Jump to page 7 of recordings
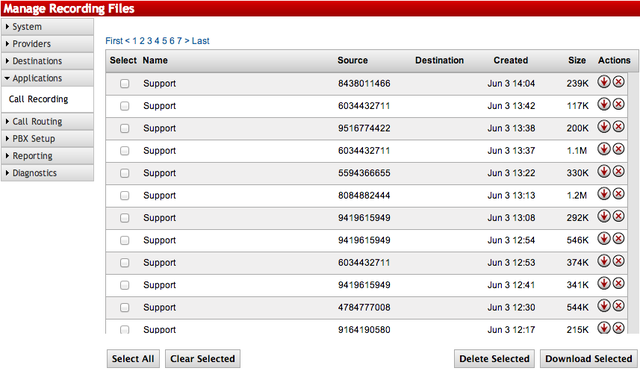The image size is (640, 374). point(179,41)
